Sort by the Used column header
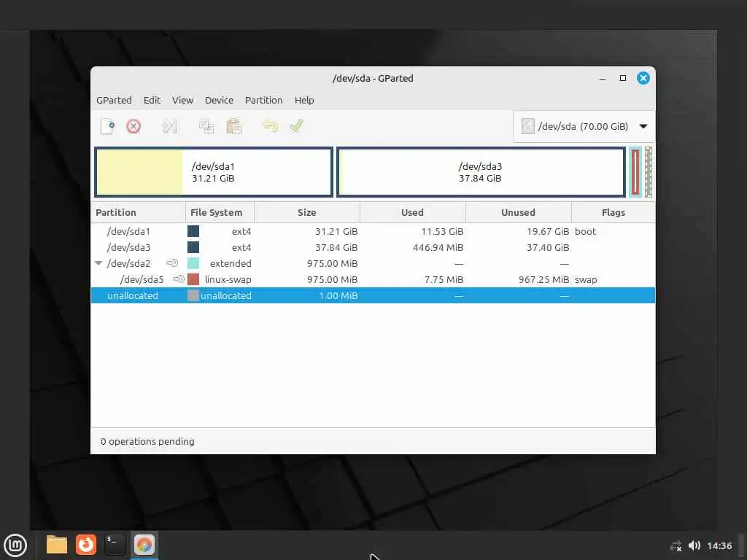The width and height of the screenshot is (747, 560). 413,213
